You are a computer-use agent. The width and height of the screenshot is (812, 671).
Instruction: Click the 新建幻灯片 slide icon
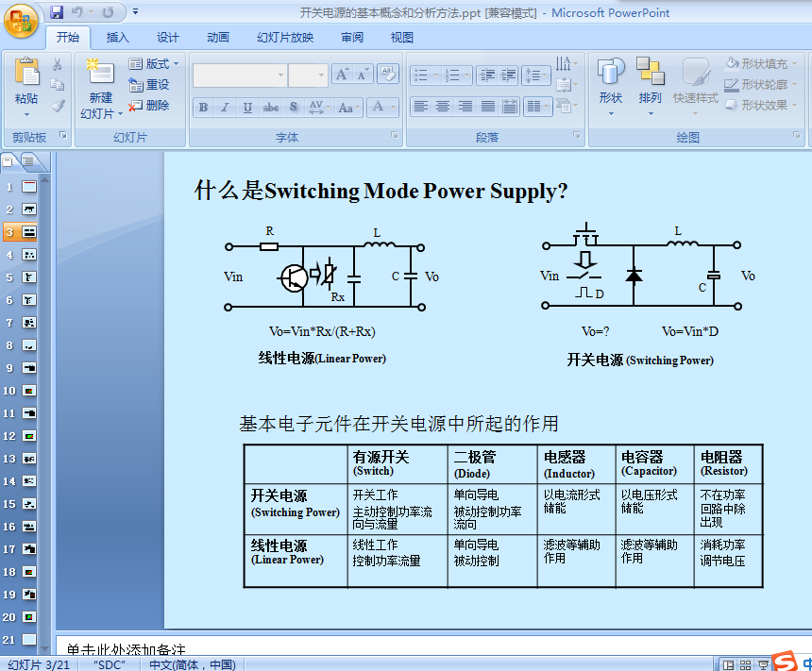(x=101, y=72)
